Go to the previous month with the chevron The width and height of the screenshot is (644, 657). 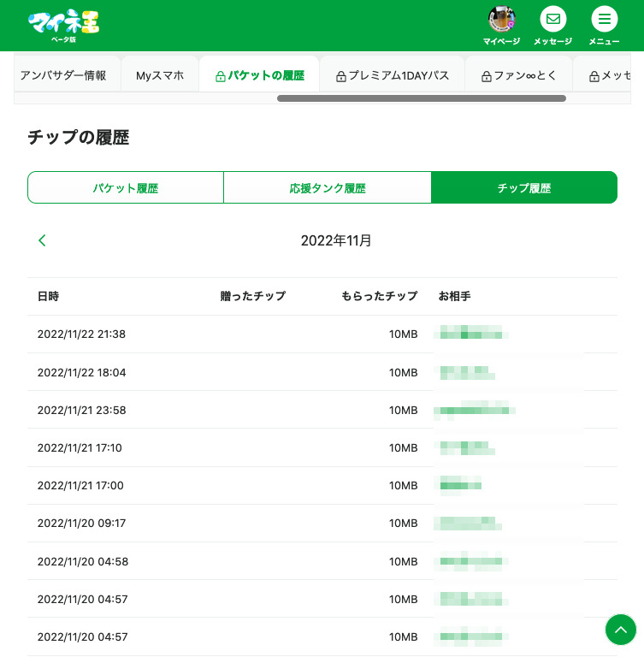pos(42,240)
